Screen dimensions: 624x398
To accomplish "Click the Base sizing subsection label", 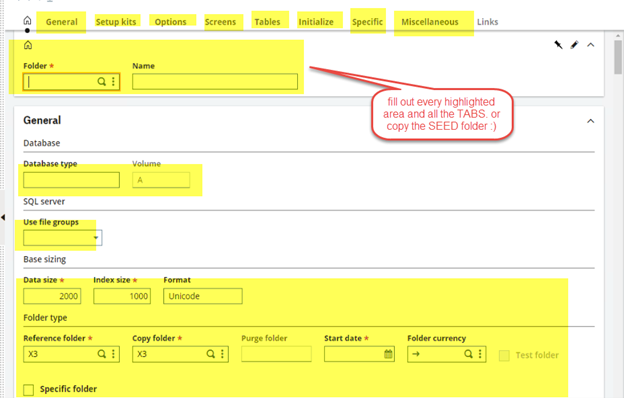I will (x=45, y=259).
